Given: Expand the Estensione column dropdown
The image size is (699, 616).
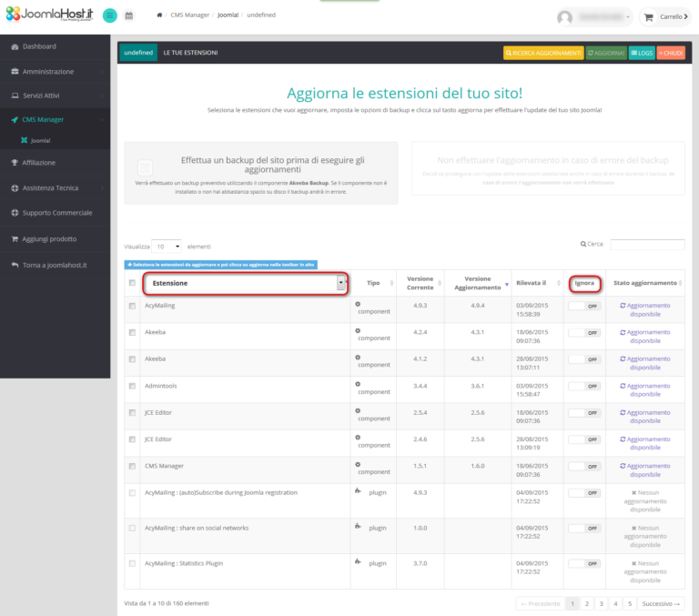Looking at the screenshot, I should click(341, 283).
